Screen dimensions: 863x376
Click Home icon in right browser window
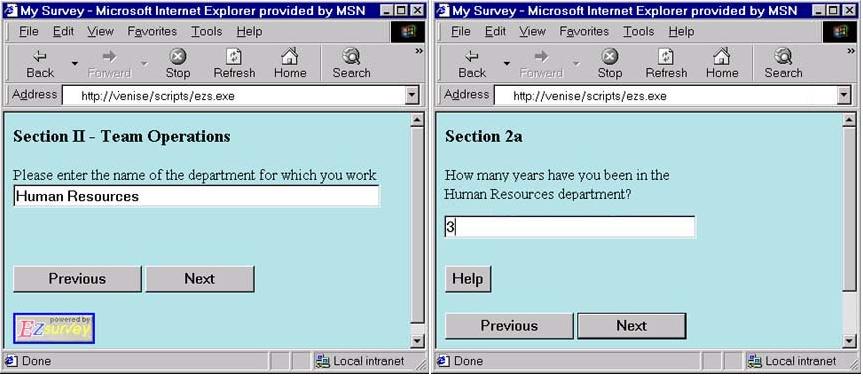(x=722, y=56)
